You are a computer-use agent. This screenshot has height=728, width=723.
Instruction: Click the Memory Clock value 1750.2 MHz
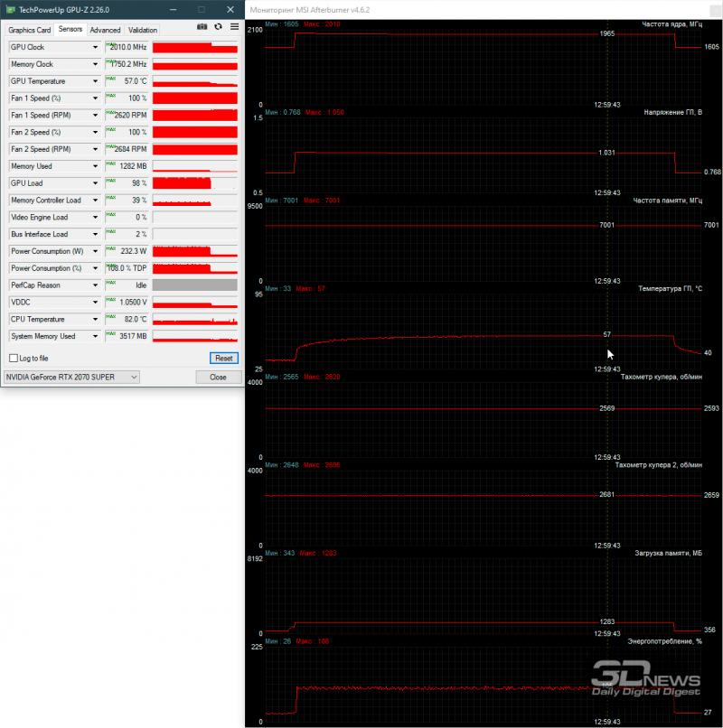point(127,64)
